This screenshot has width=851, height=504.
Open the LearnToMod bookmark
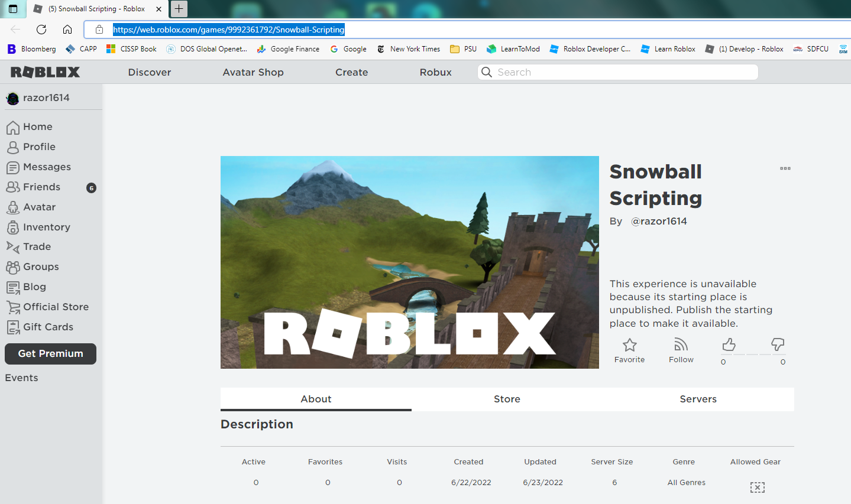coord(513,49)
